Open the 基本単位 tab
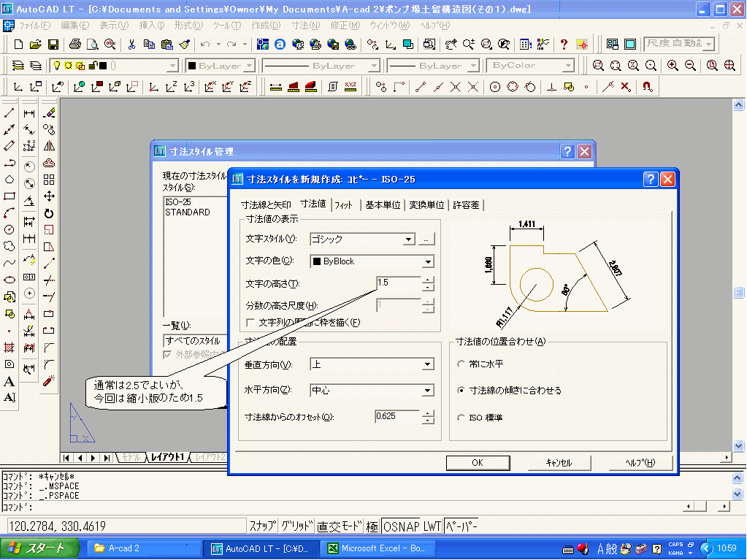Screen dimensions: 747x560 tap(383, 205)
